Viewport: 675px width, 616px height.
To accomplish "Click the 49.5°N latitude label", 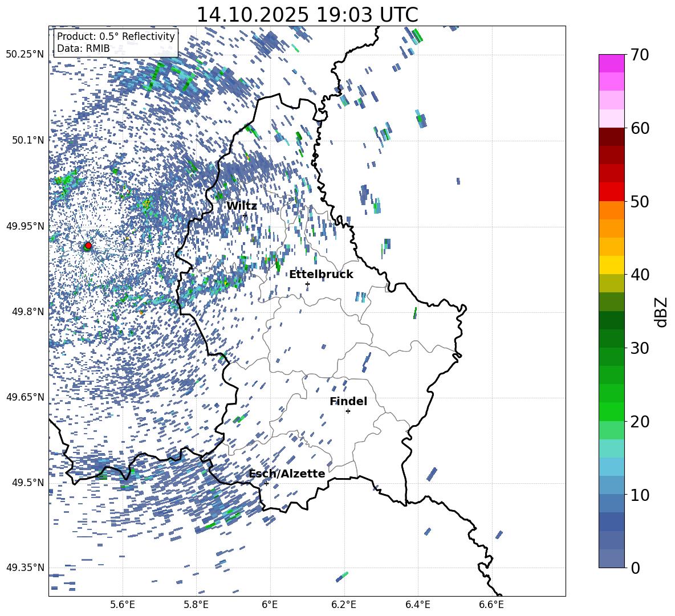I will click(28, 483).
